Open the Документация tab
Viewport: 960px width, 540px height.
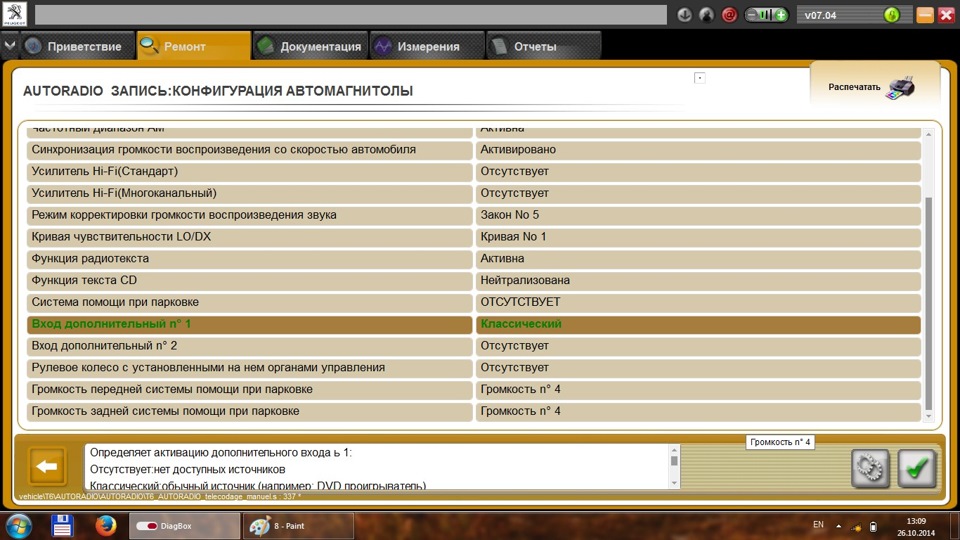pos(310,46)
